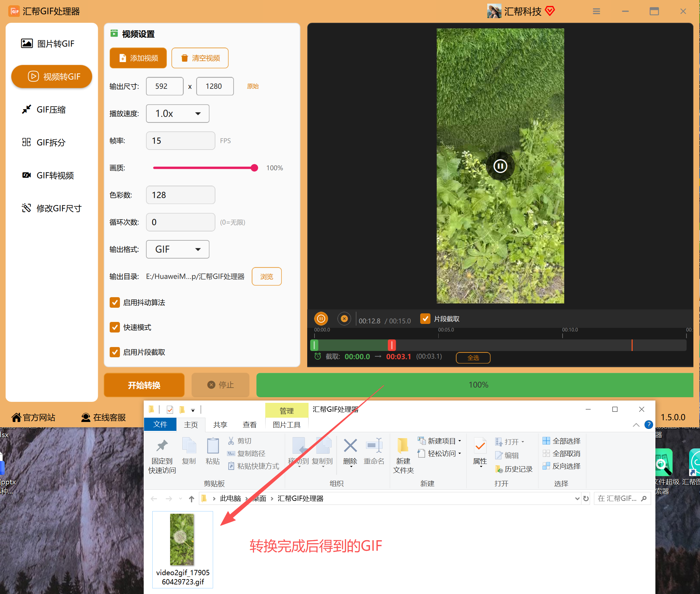Switch to the 查看 ribbon tab
The image size is (700, 594).
pos(250,425)
